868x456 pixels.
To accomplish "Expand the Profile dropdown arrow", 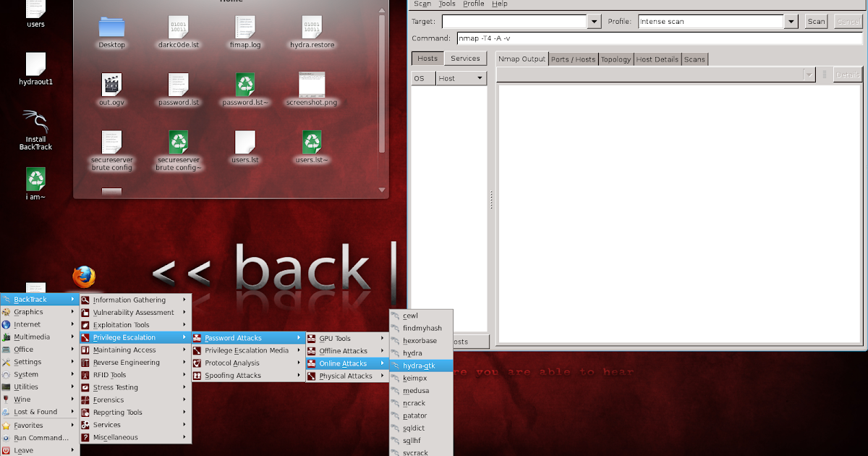I will [x=791, y=22].
